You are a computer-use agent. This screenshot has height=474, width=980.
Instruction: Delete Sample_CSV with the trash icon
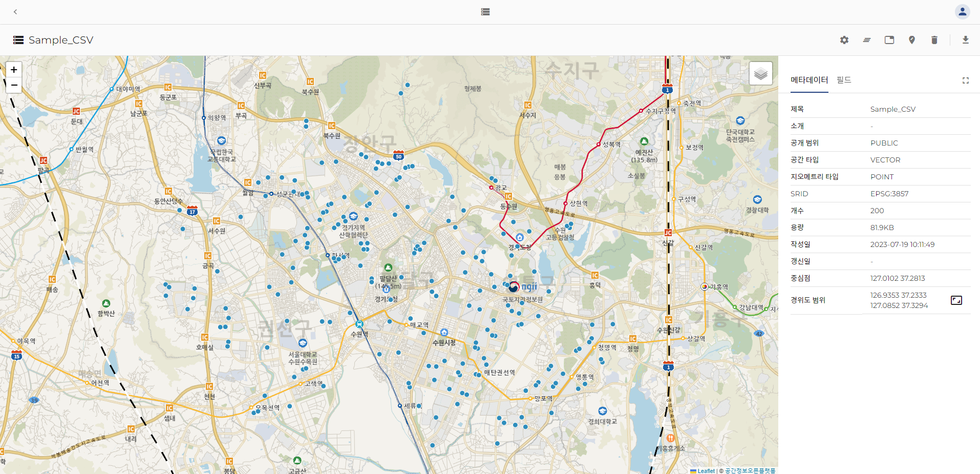pos(934,40)
